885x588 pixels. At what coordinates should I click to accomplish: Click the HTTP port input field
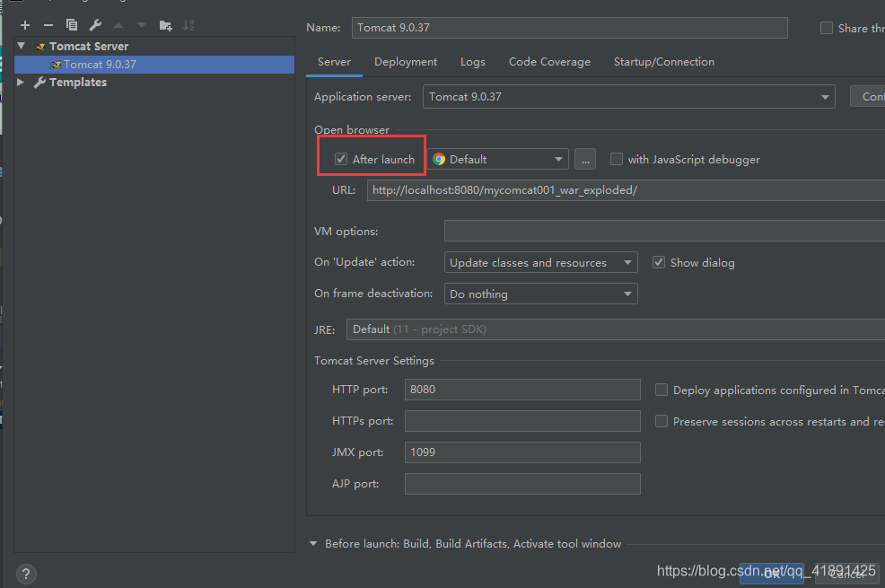(x=522, y=390)
